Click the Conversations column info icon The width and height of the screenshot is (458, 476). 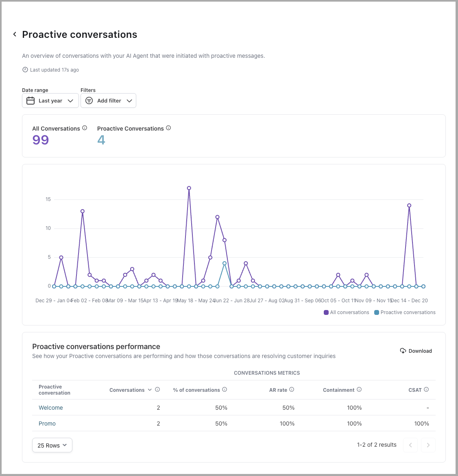157,389
